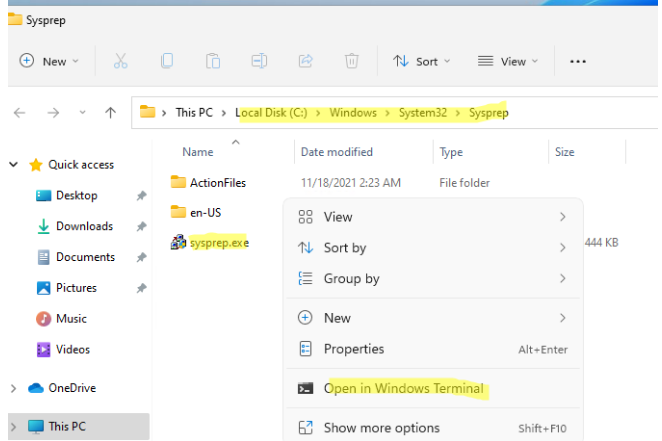Click the terminal icon beside Open in Windows Terminal
This screenshot has height=441, width=662.
coord(305,388)
